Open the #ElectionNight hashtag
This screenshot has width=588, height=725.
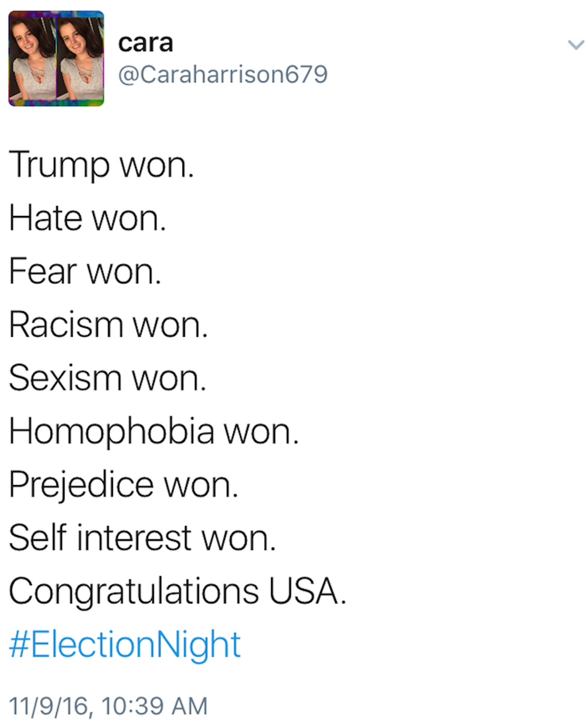click(x=125, y=645)
